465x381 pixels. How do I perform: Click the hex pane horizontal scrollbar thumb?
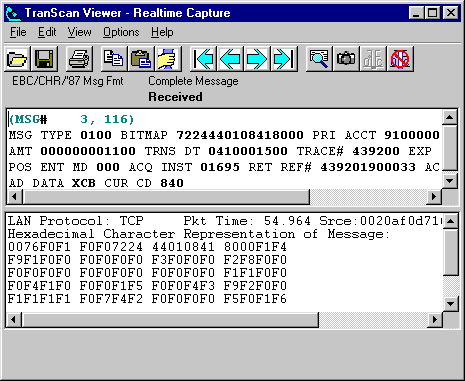[x=170, y=320]
